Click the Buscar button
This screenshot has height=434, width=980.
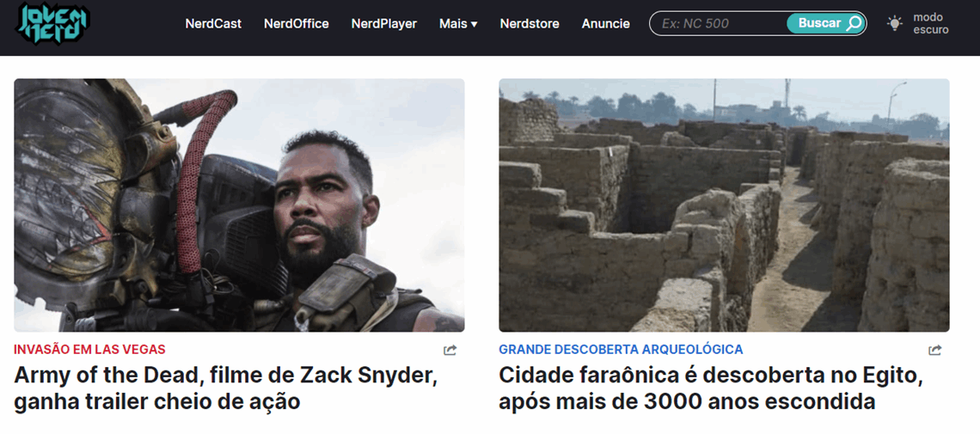(x=825, y=24)
